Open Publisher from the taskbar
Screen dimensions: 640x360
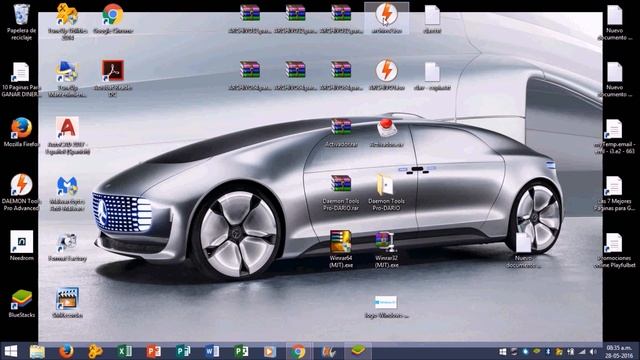(183, 351)
